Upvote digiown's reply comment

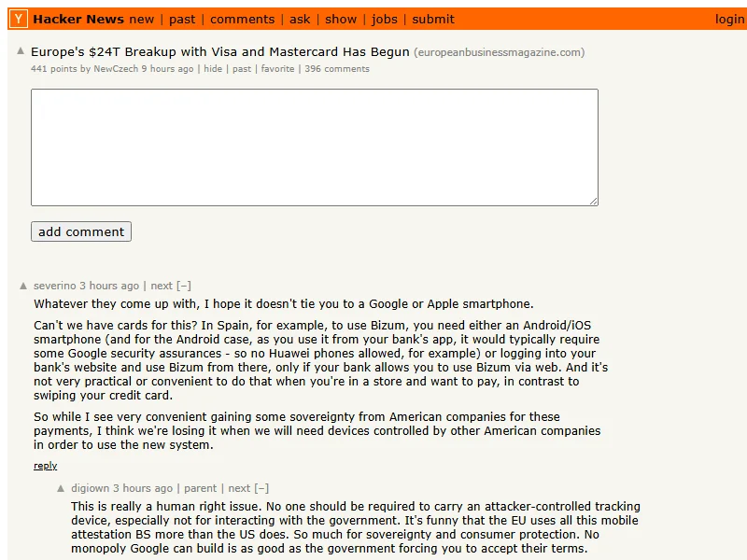coord(62,488)
